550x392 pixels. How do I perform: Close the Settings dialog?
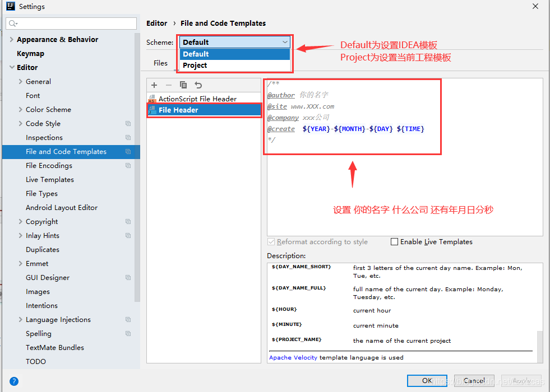point(535,6)
